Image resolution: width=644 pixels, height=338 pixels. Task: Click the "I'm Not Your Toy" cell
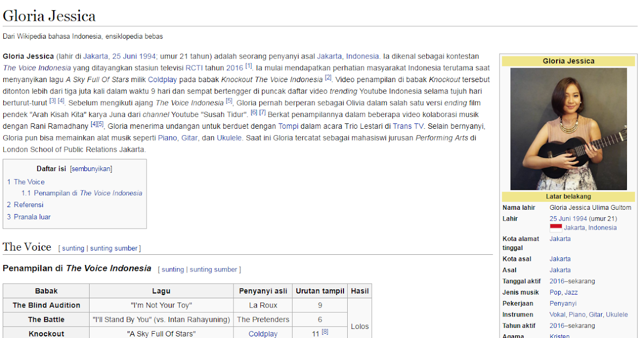click(x=161, y=305)
